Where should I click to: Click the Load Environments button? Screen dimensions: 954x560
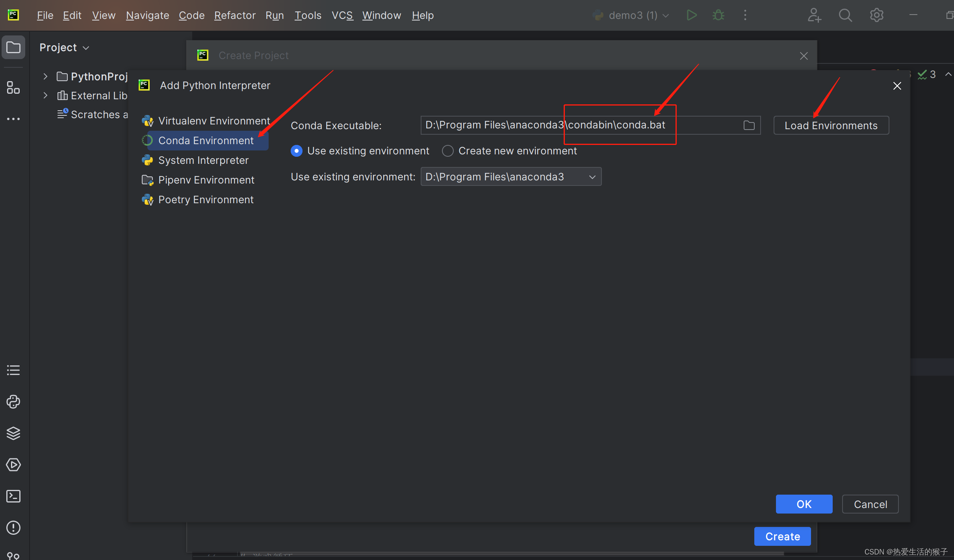pos(831,125)
